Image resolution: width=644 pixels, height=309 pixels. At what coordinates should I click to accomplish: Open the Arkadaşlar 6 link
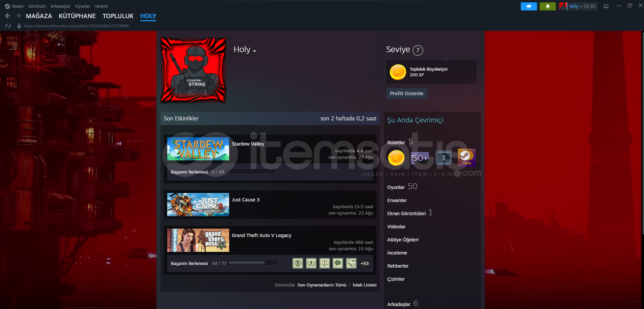[x=403, y=304]
